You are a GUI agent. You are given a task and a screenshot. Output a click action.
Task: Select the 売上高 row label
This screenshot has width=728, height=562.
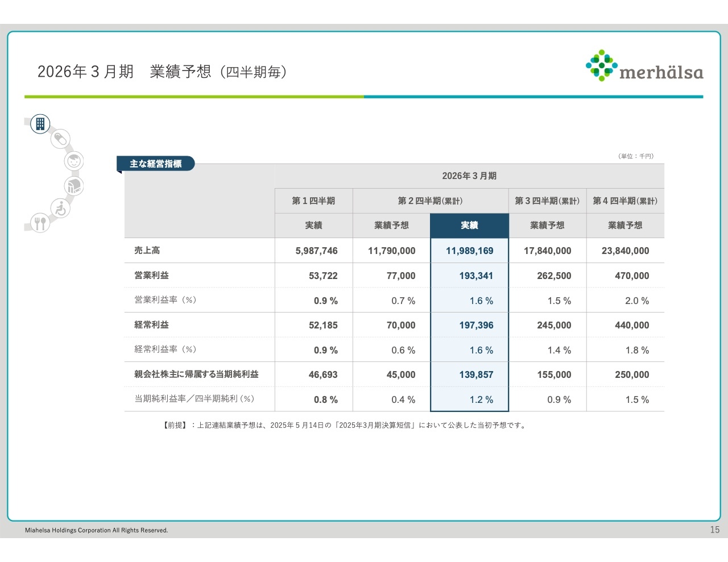tap(147, 251)
